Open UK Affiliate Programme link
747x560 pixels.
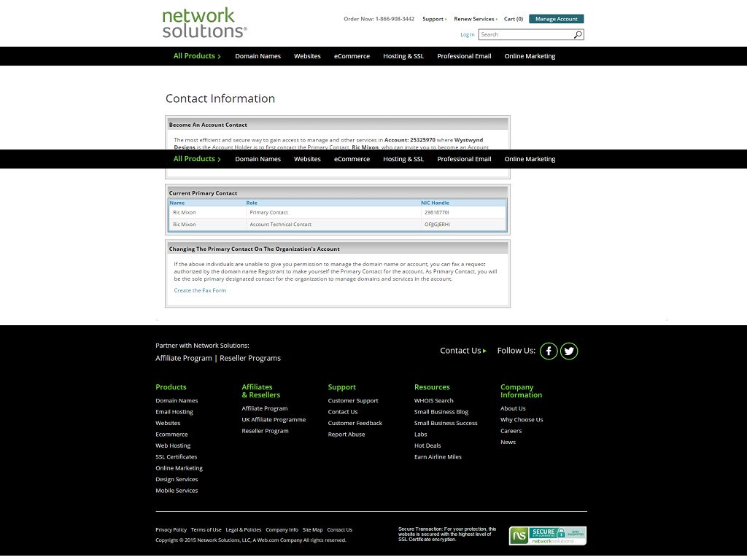(274, 419)
